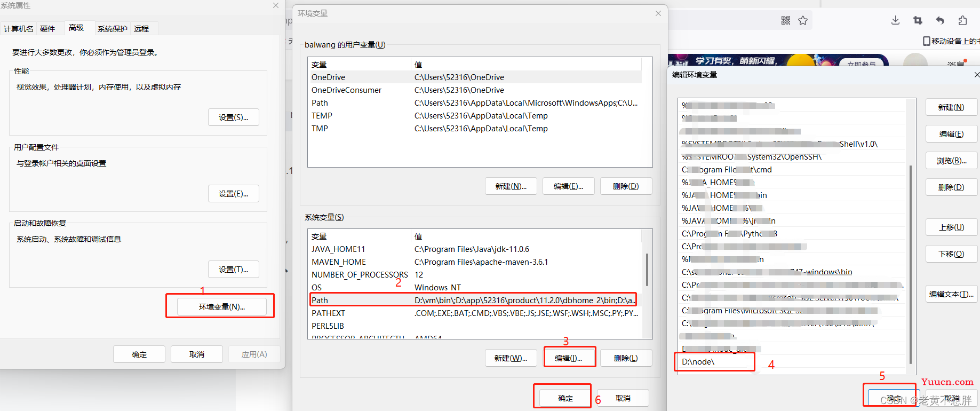Click the 编辑文本(T)... button

click(952, 294)
